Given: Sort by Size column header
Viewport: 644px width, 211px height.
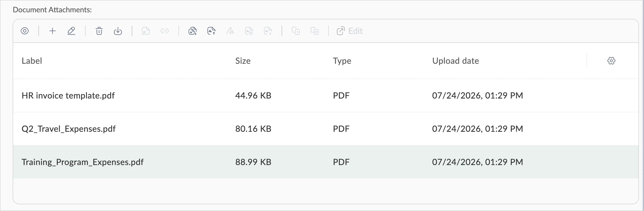Looking at the screenshot, I should click(x=243, y=61).
